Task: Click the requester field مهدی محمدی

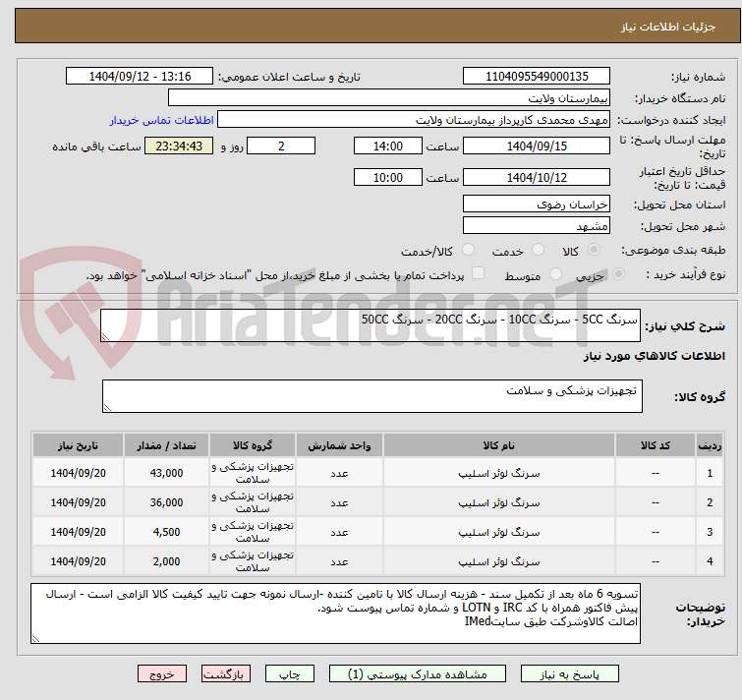Action: point(414,120)
